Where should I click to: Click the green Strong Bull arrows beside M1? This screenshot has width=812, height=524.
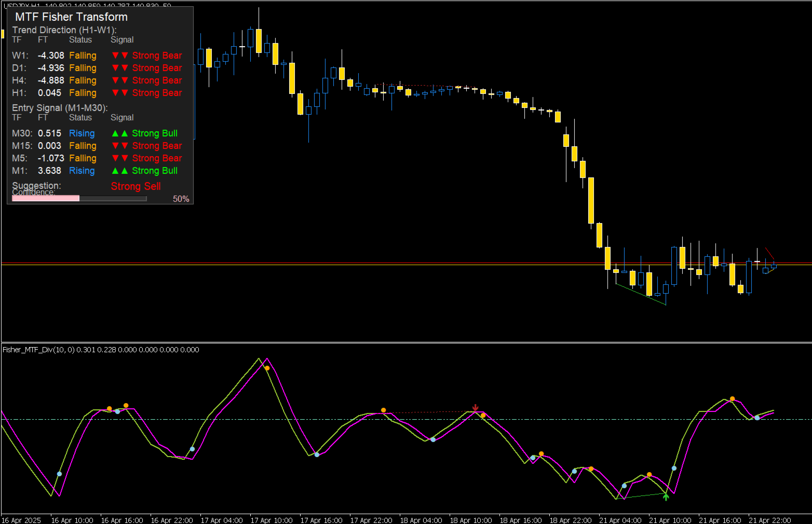coord(119,171)
